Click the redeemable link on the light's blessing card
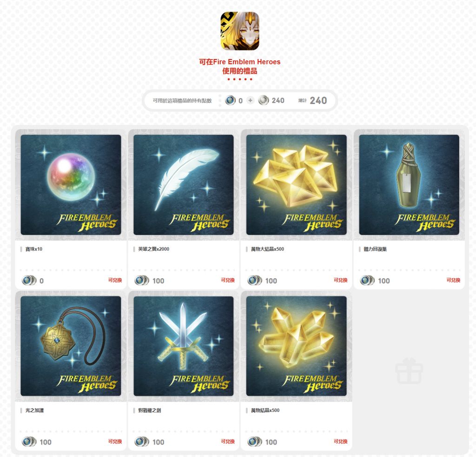This screenshot has width=476, height=457. coord(115,442)
